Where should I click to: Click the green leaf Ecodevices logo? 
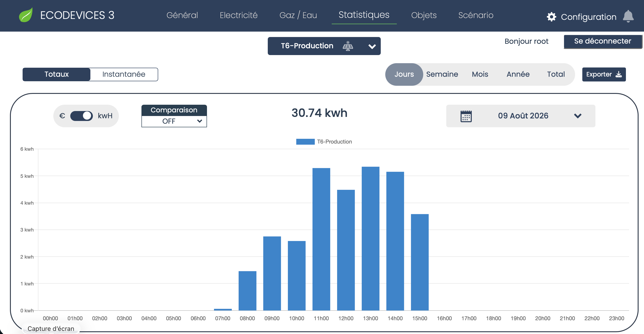tap(26, 15)
